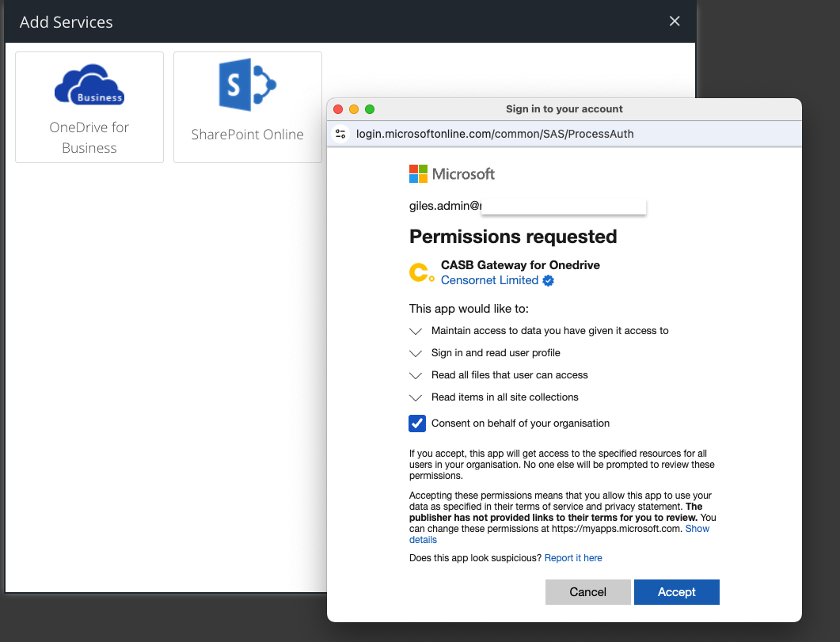The image size is (840, 642).
Task: Click the 'Add Services' dialog title
Action: pos(67,22)
